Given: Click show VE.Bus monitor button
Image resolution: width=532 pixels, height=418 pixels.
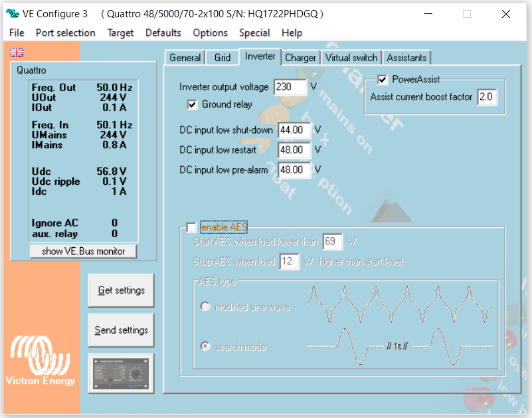Looking at the screenshot, I should pos(83,251).
